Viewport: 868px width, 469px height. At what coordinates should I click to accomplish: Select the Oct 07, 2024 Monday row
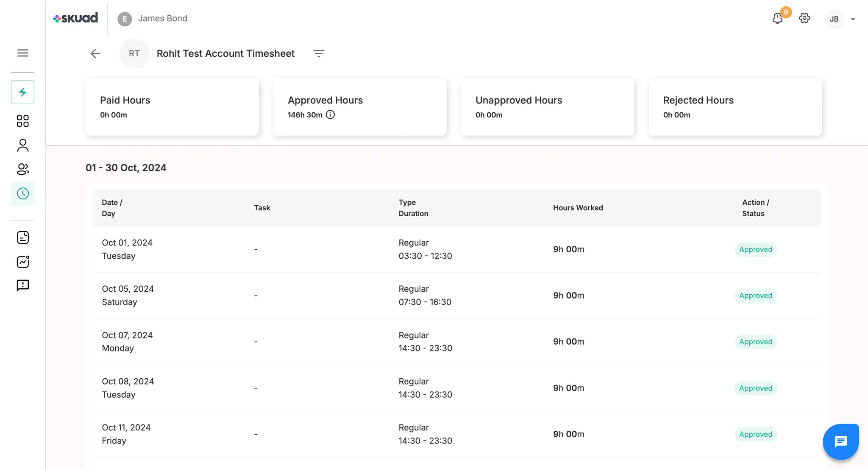[456, 342]
